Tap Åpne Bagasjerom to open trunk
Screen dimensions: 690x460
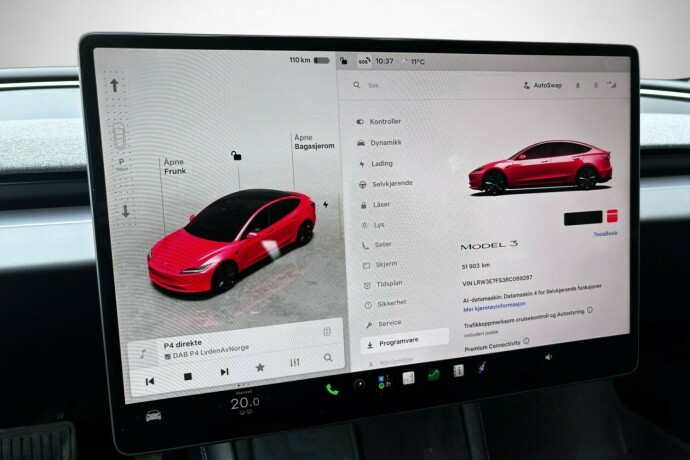[314, 142]
